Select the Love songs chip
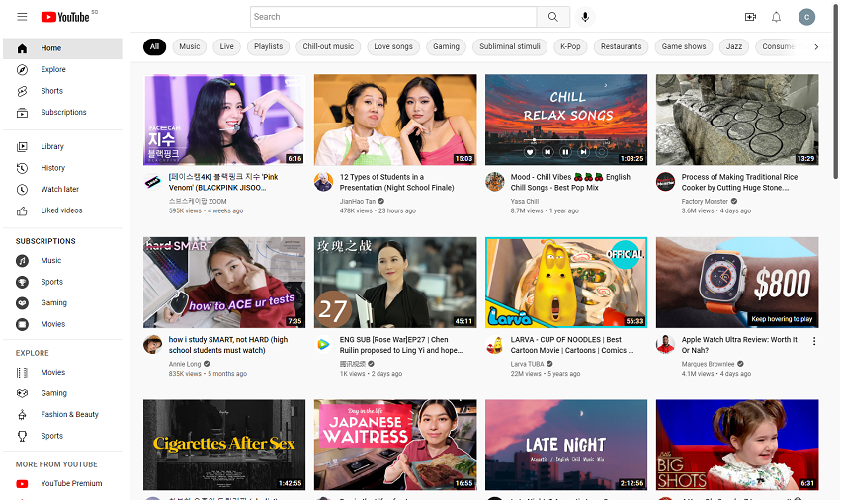841x504 pixels. click(x=393, y=46)
